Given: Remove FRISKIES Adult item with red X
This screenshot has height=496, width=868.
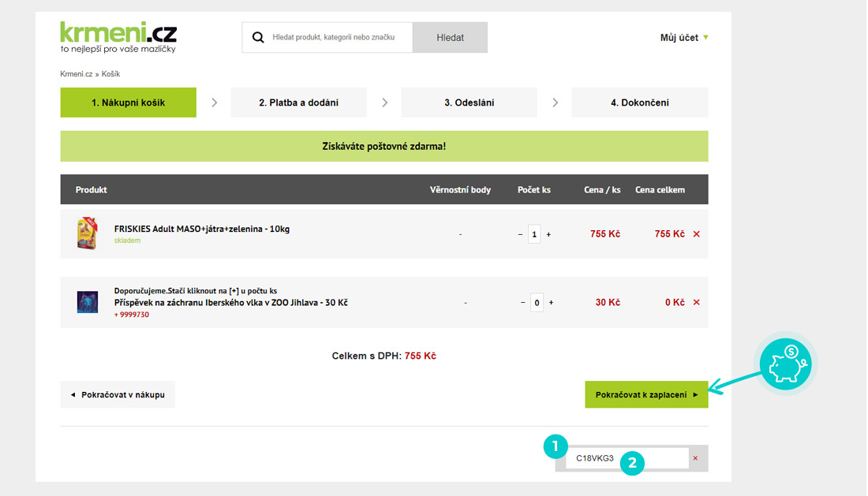Looking at the screenshot, I should point(696,234).
